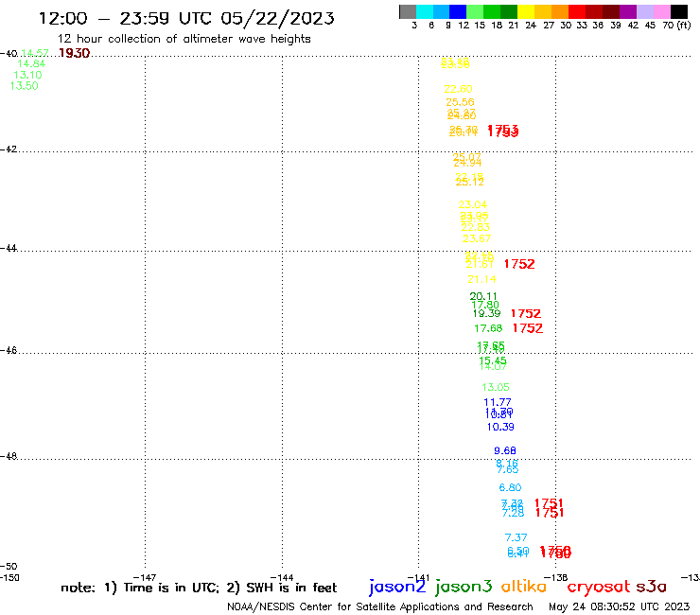Click the wave height value 10.39

(500, 427)
